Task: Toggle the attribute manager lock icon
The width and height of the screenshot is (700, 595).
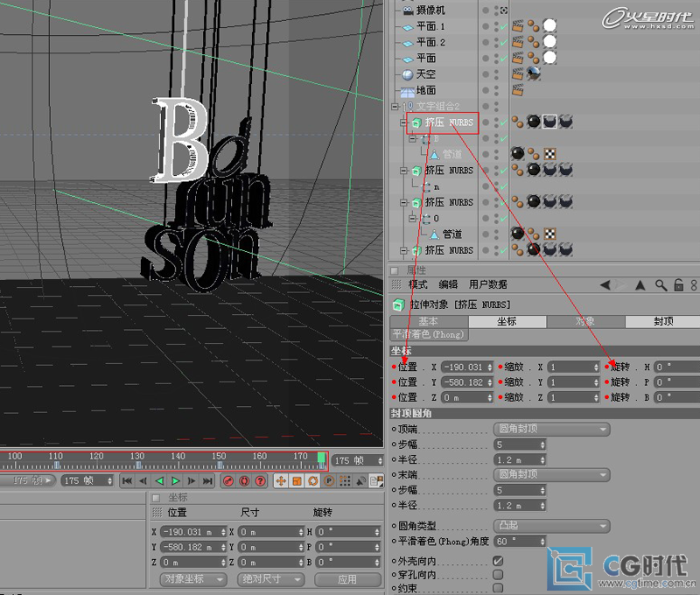Action: coord(679,284)
